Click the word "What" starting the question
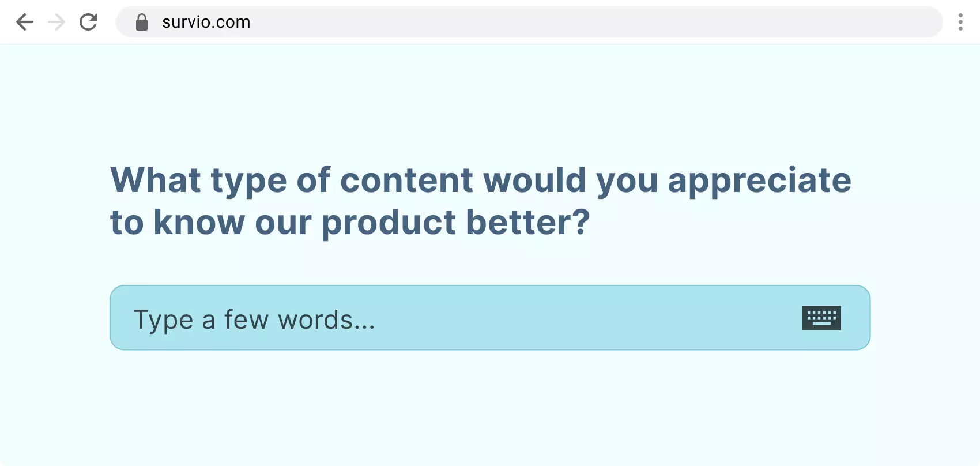This screenshot has width=980, height=466. pos(156,181)
